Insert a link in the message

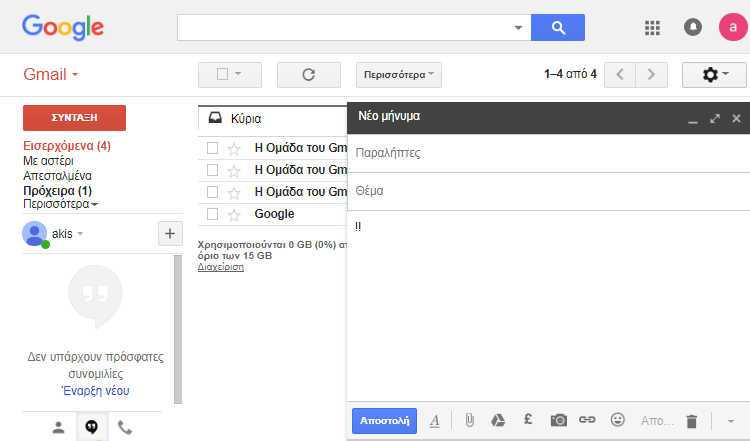(587, 420)
